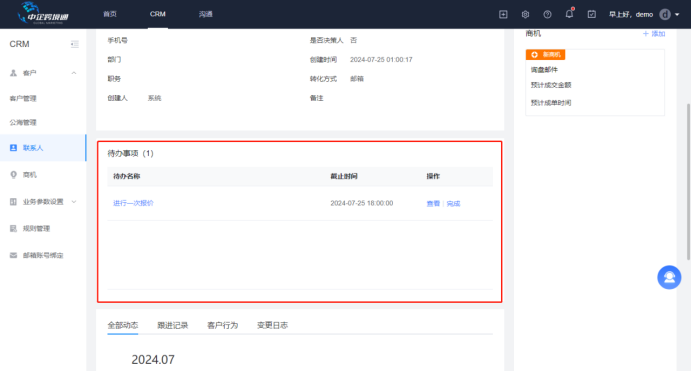Click the deadline 2024-07-25 18:00:00 cell

tap(361, 203)
